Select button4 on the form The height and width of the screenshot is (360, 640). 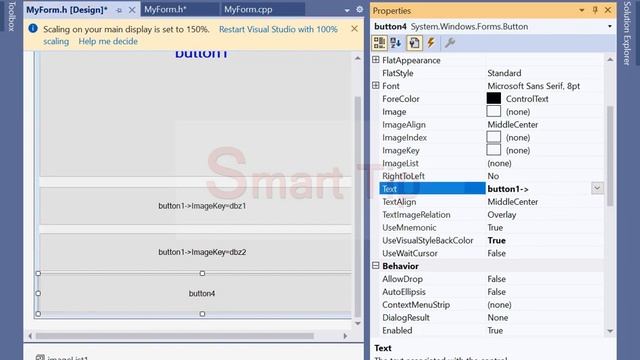coord(195,293)
